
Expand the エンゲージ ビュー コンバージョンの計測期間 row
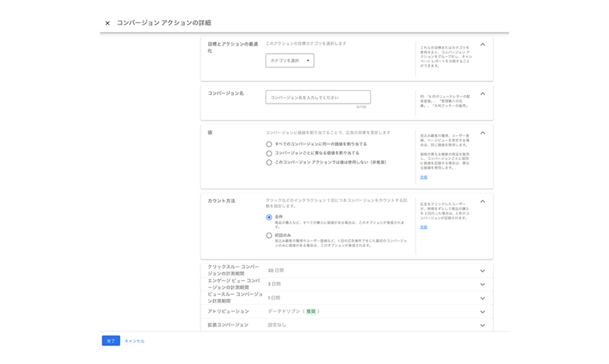click(482, 285)
